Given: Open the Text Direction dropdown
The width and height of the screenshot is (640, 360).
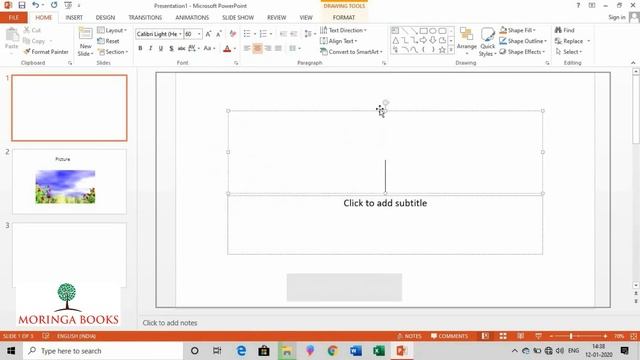Looking at the screenshot, I should coord(343,30).
